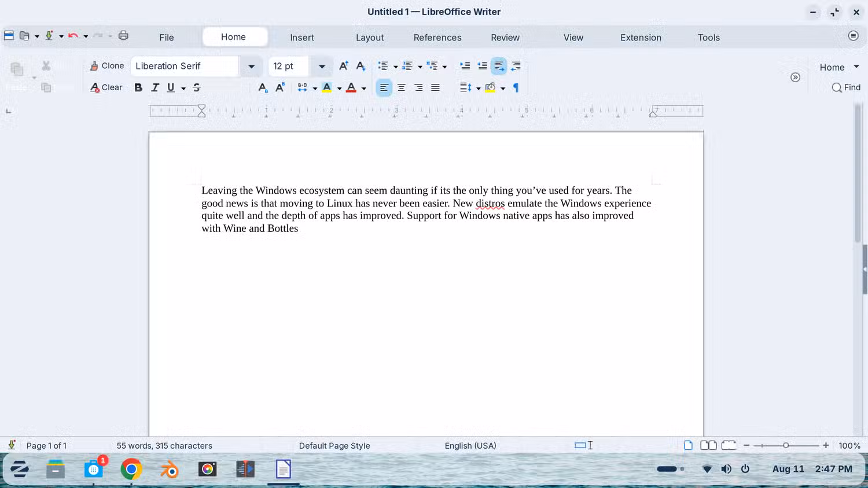Expand toolbar overflow chevron button
This screenshot has width=868, height=488.
click(796, 77)
